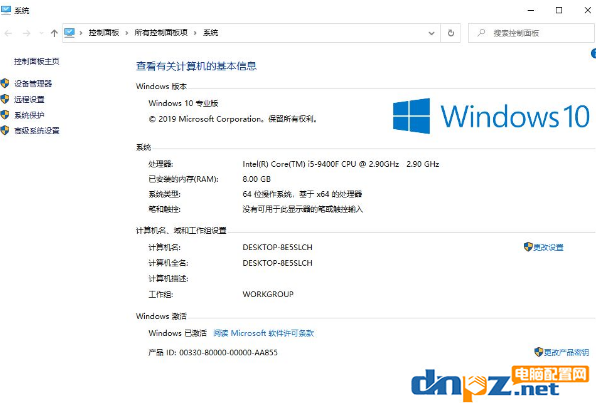The image size is (596, 408).
Task: Click the refresh button beside address bar
Action: point(451,33)
